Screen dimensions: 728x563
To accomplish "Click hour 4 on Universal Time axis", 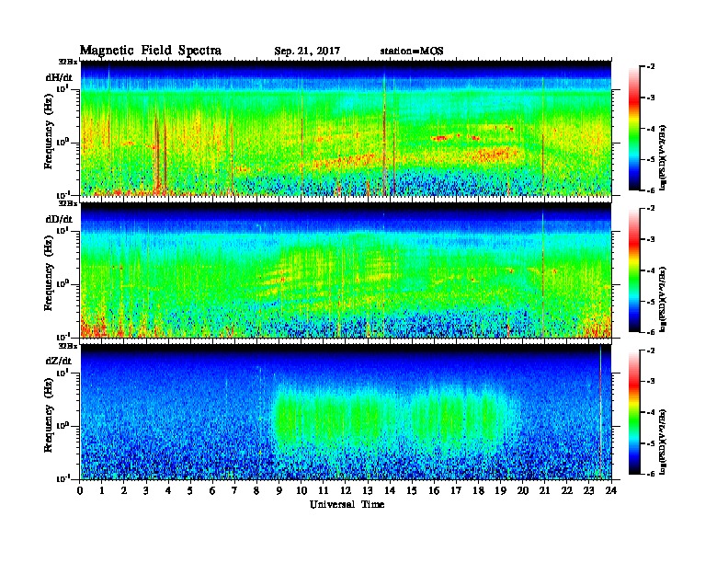I will [168, 490].
